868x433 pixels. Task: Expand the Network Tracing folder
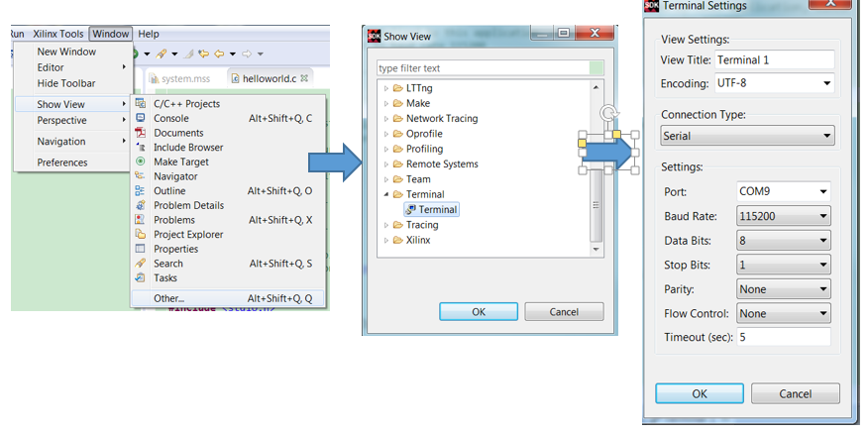386,119
